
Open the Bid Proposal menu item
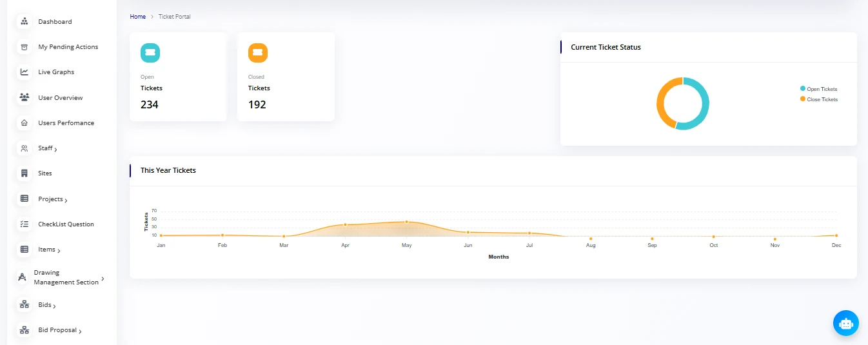coord(58,330)
